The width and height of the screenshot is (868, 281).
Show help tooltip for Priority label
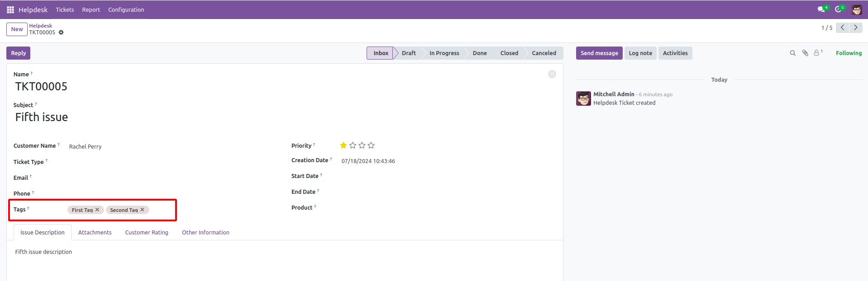pos(314,144)
